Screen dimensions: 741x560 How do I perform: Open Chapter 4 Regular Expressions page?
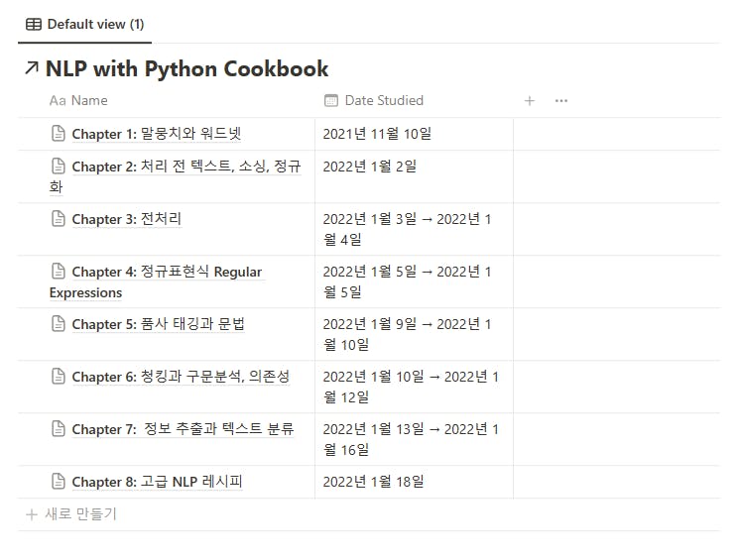click(167, 272)
